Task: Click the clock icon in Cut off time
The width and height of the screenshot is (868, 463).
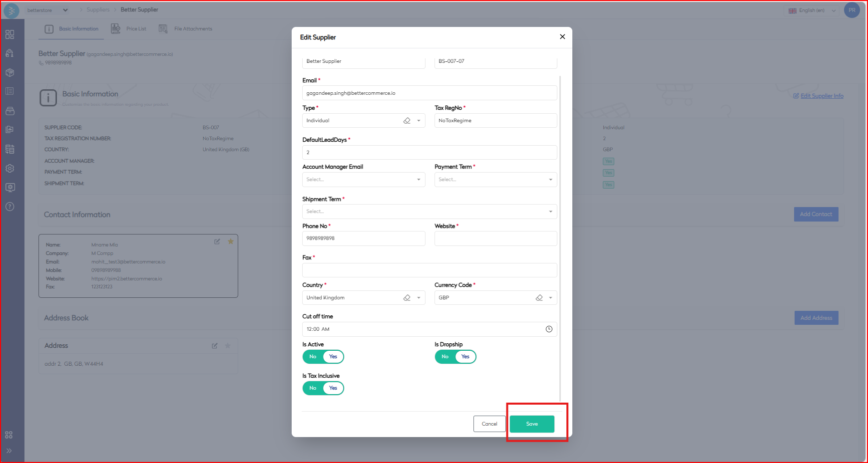Action: 549,329
